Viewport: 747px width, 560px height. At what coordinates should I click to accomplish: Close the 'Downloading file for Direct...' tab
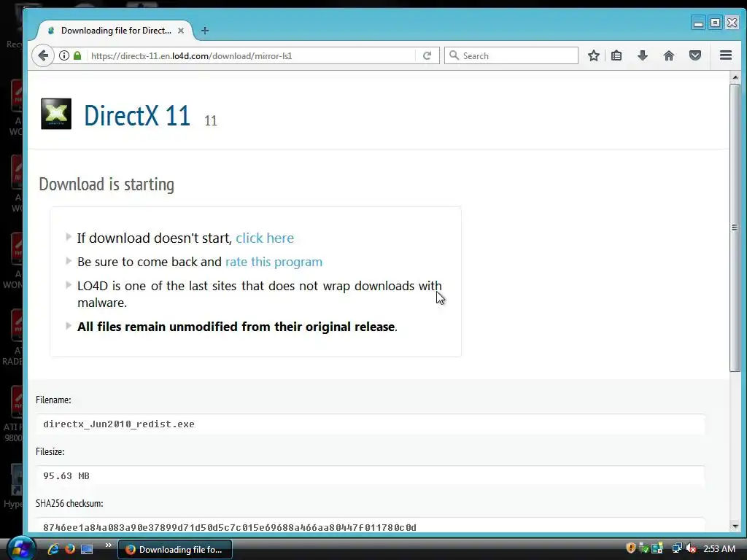tap(181, 31)
